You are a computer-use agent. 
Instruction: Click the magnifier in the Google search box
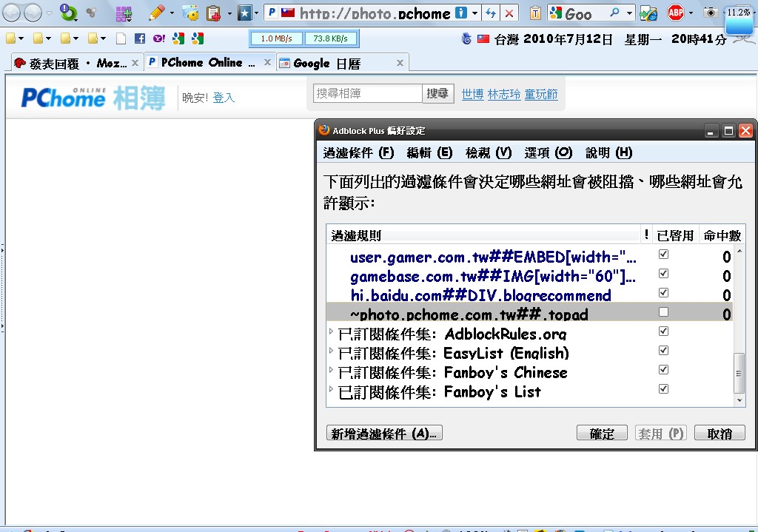[x=614, y=13]
